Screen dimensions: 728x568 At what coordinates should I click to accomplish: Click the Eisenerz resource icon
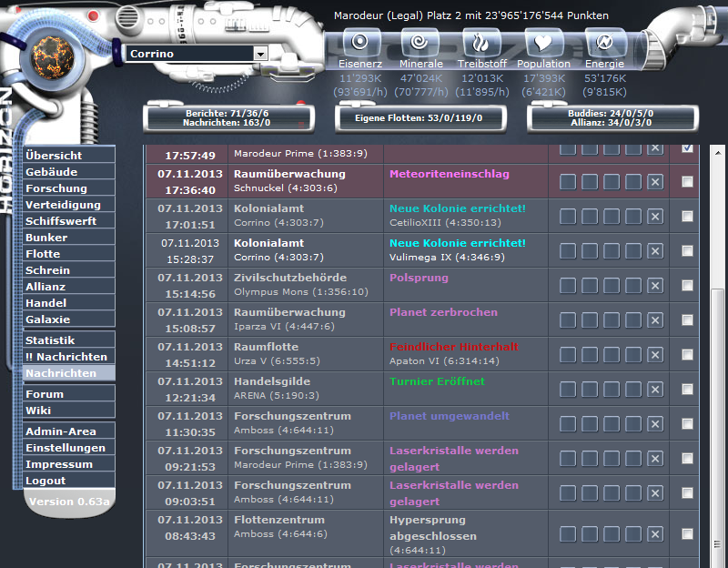click(360, 43)
